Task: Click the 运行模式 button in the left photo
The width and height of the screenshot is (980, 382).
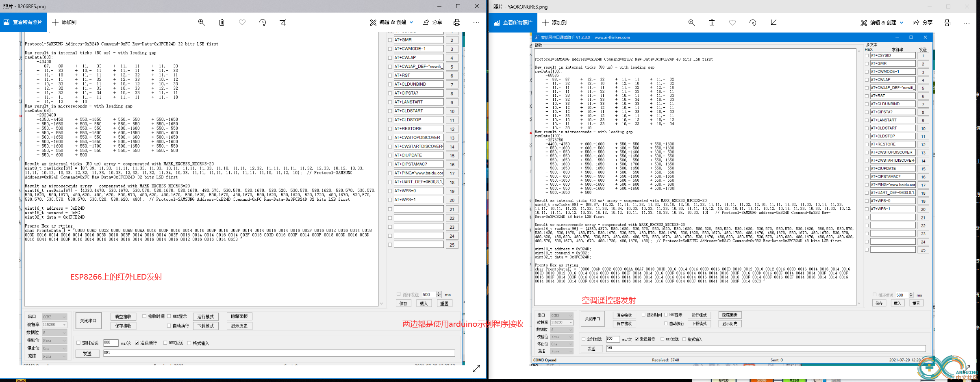Action: click(206, 317)
